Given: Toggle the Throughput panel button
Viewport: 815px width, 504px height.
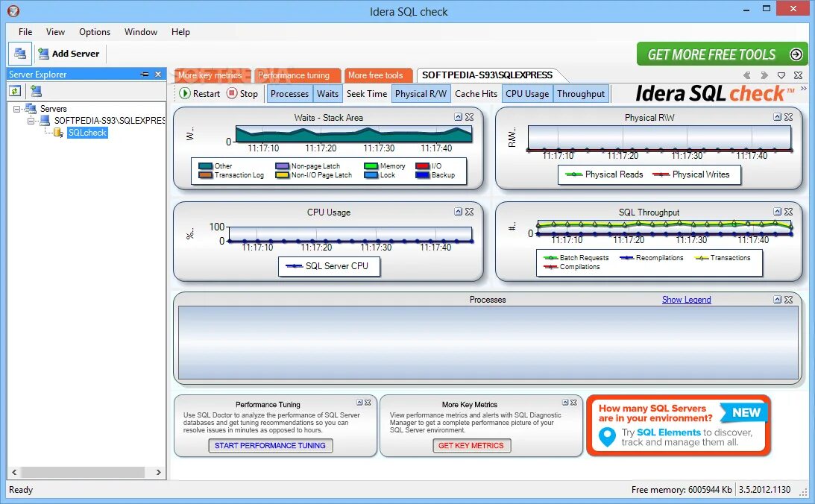Looking at the screenshot, I should tap(581, 93).
